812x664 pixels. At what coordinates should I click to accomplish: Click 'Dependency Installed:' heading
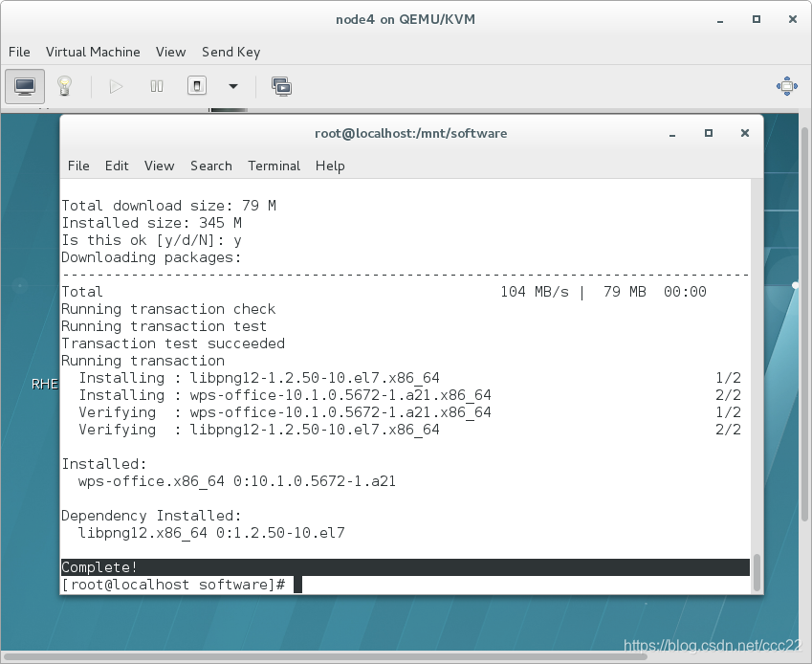pos(151,516)
